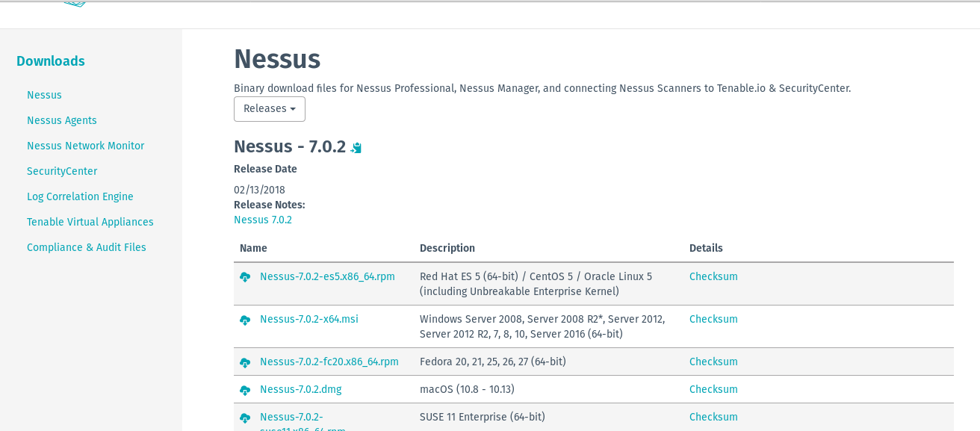Image resolution: width=980 pixels, height=431 pixels.
Task: Open Tenable Virtual Appliances page
Action: click(x=90, y=222)
